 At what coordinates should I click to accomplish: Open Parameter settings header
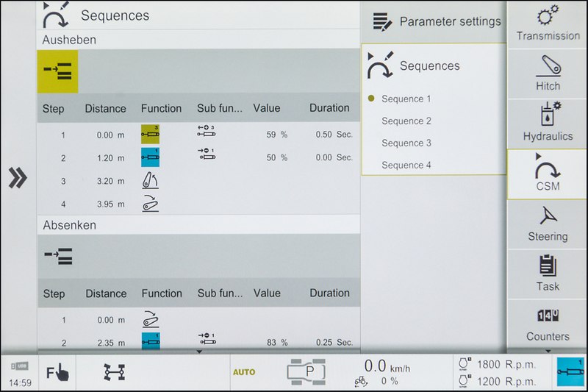(x=437, y=22)
